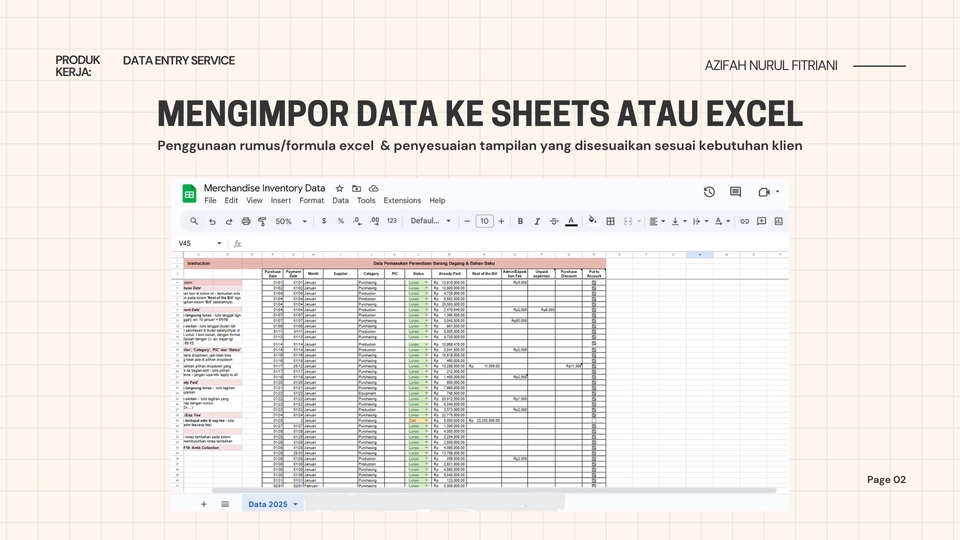Open version history clock icon

[709, 192]
